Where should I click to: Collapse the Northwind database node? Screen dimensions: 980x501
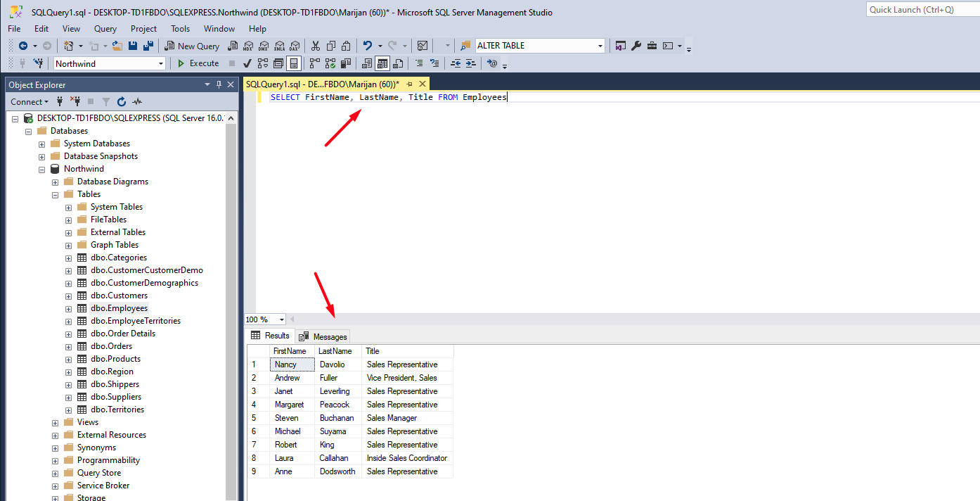click(x=42, y=169)
